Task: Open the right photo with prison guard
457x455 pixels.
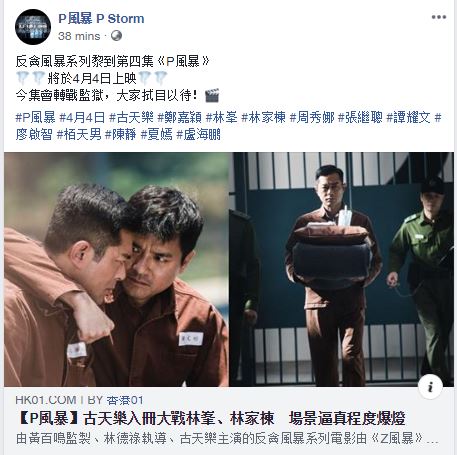Action: coord(341,269)
